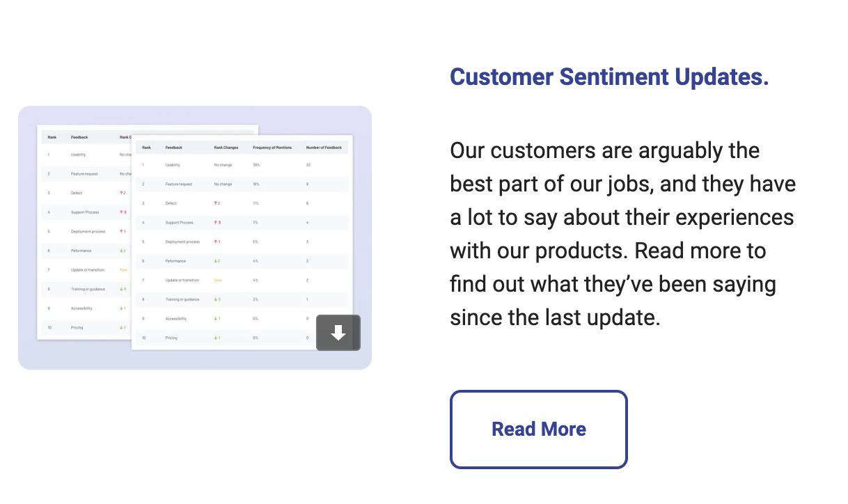
Task: Click the Feedback header in the front table
Action: (174, 148)
